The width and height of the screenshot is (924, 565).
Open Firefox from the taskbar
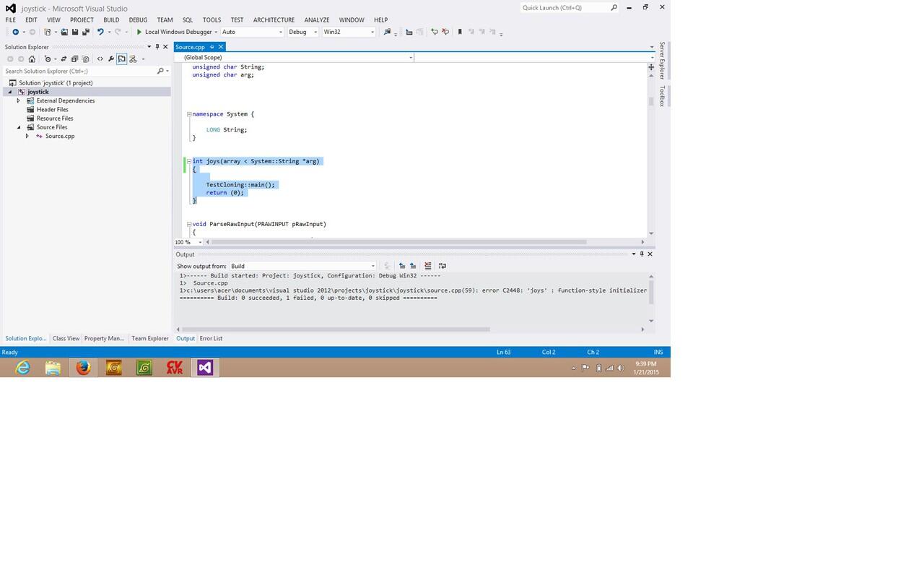(x=84, y=368)
